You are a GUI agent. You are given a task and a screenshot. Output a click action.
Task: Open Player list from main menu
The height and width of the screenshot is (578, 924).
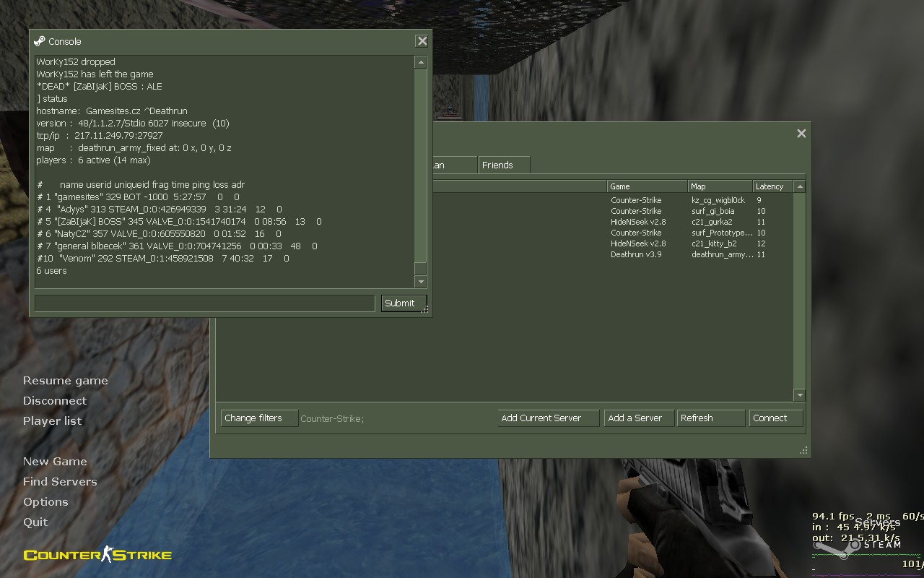point(52,421)
